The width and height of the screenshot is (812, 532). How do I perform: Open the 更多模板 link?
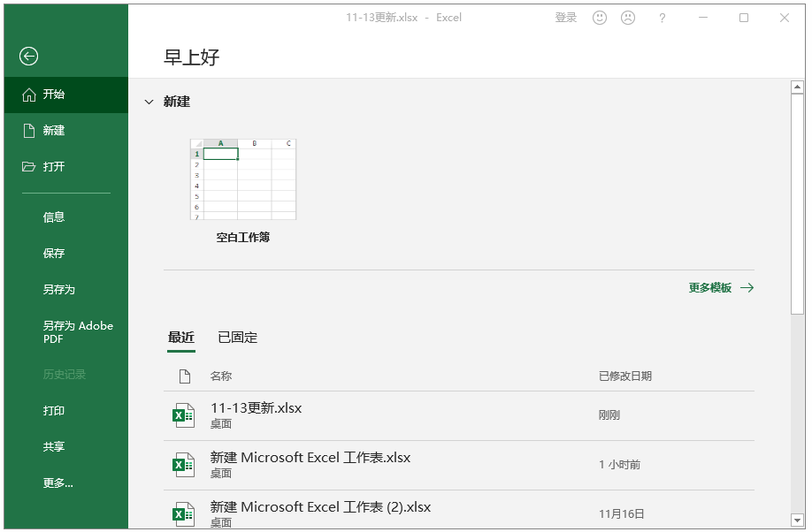710,288
